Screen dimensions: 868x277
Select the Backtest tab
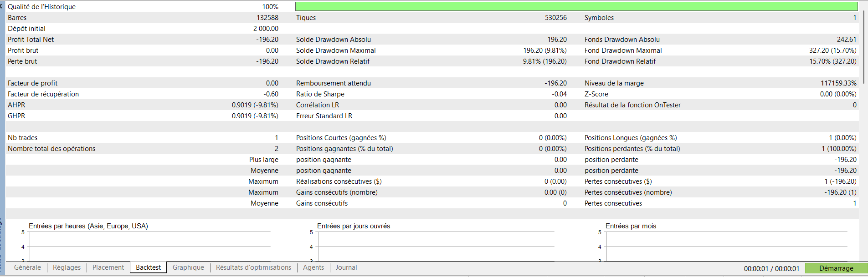coord(148,267)
